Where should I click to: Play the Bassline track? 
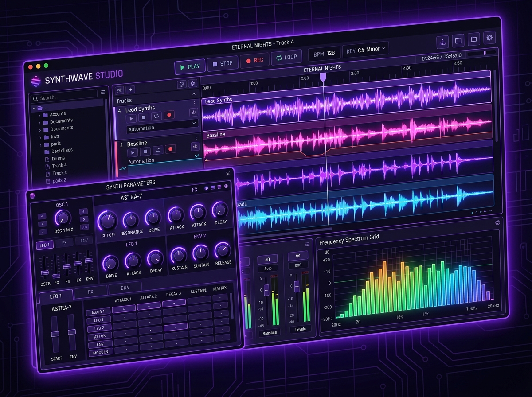coord(133,152)
